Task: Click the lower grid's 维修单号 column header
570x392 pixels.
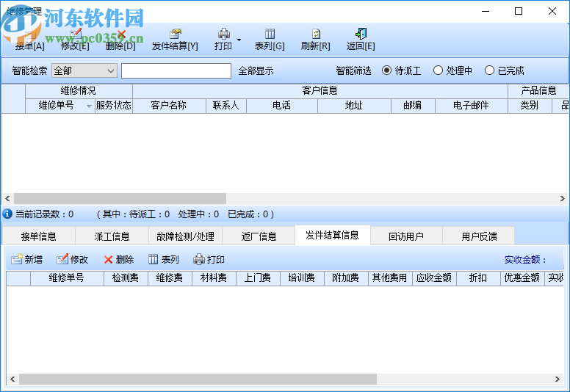Action: pyautogui.click(x=67, y=278)
